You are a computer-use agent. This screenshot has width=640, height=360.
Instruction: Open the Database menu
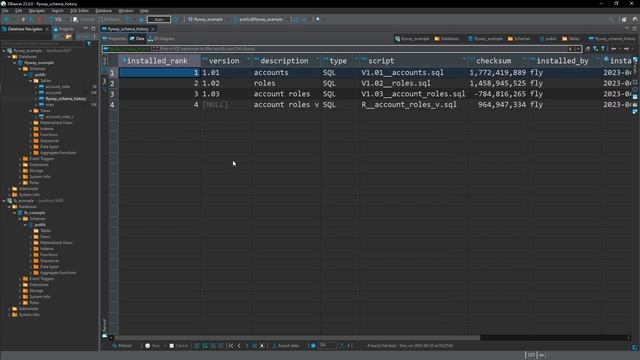(103, 11)
